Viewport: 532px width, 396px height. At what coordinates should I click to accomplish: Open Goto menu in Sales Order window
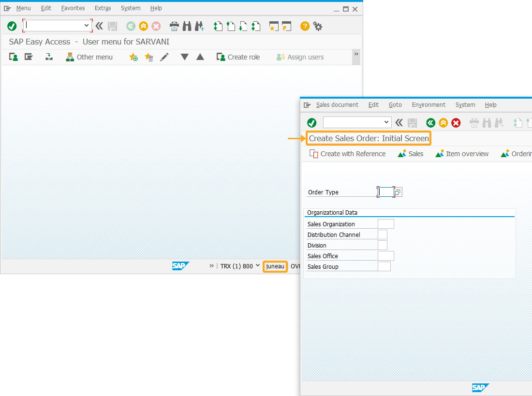click(x=395, y=105)
